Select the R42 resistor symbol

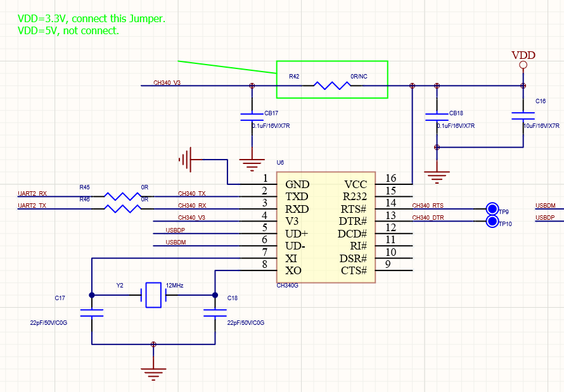click(332, 85)
